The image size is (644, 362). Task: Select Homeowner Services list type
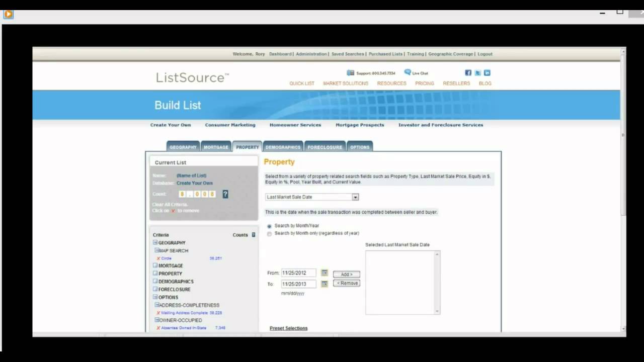tap(295, 125)
